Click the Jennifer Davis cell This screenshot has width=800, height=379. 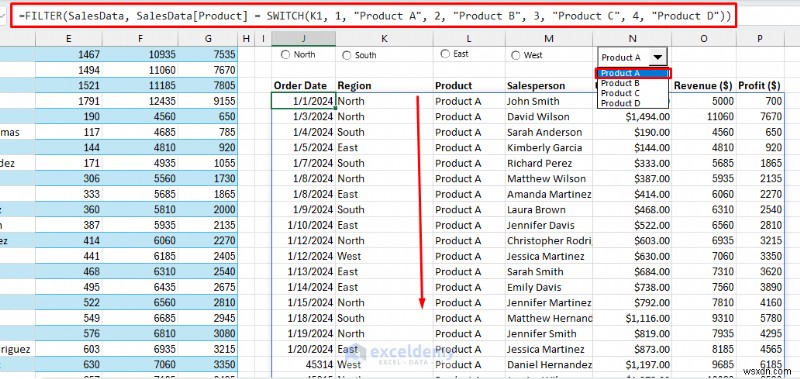(549, 225)
